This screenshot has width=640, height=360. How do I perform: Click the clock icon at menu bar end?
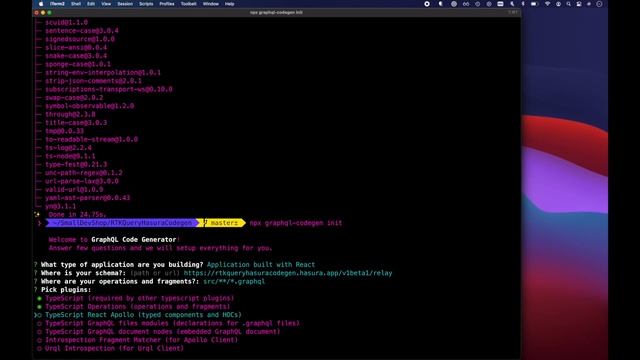tap(599, 4)
